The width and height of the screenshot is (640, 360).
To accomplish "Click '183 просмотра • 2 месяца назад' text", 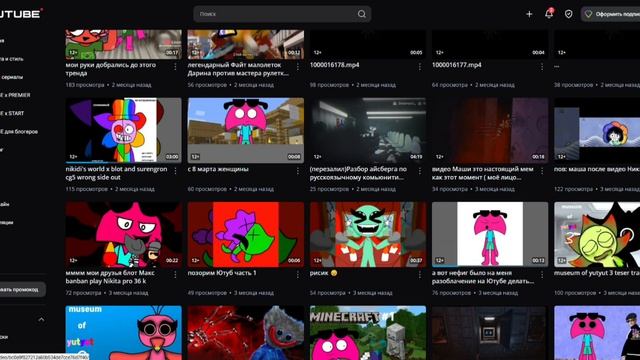I will pyautogui.click(x=108, y=85).
